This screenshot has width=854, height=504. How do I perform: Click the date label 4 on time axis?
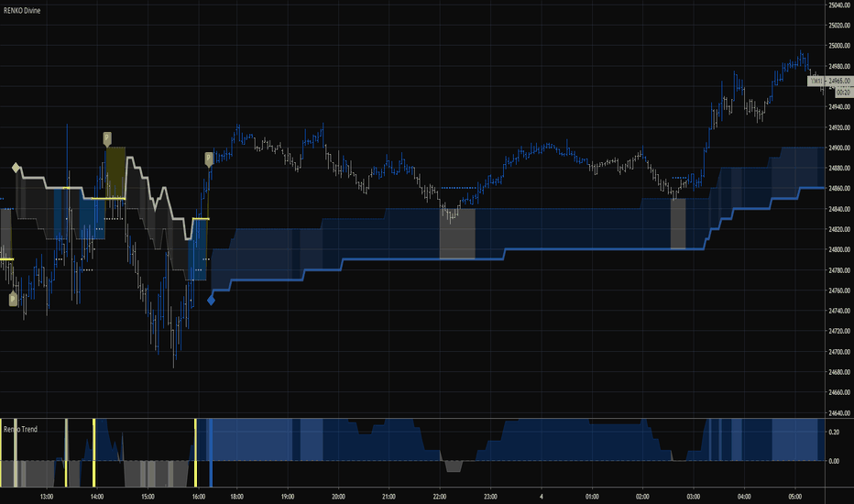541,497
